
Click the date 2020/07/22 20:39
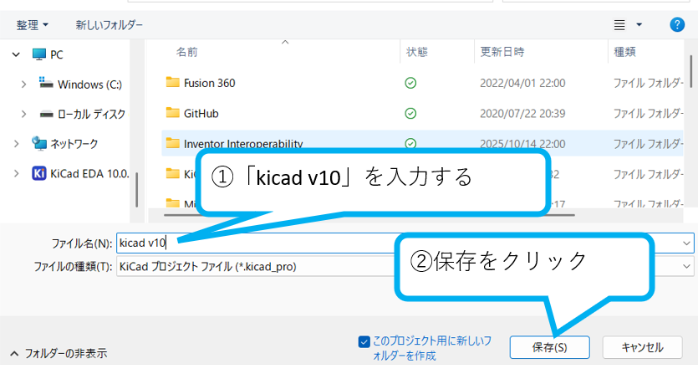[x=523, y=114]
